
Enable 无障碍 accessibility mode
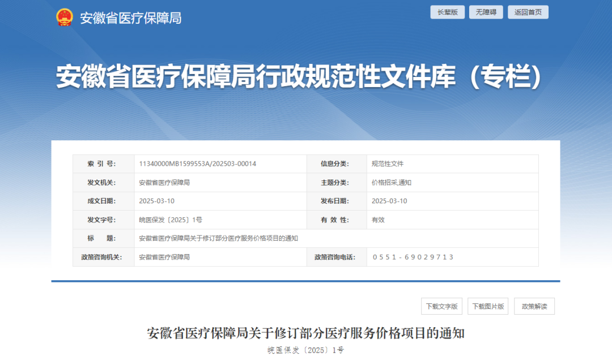pos(486,12)
